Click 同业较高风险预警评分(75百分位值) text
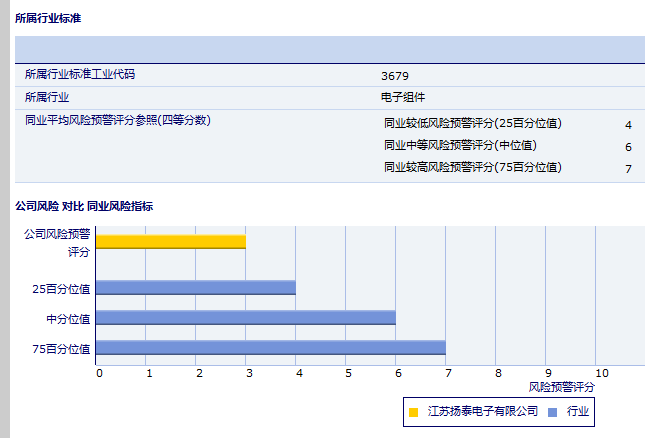 click(x=473, y=168)
